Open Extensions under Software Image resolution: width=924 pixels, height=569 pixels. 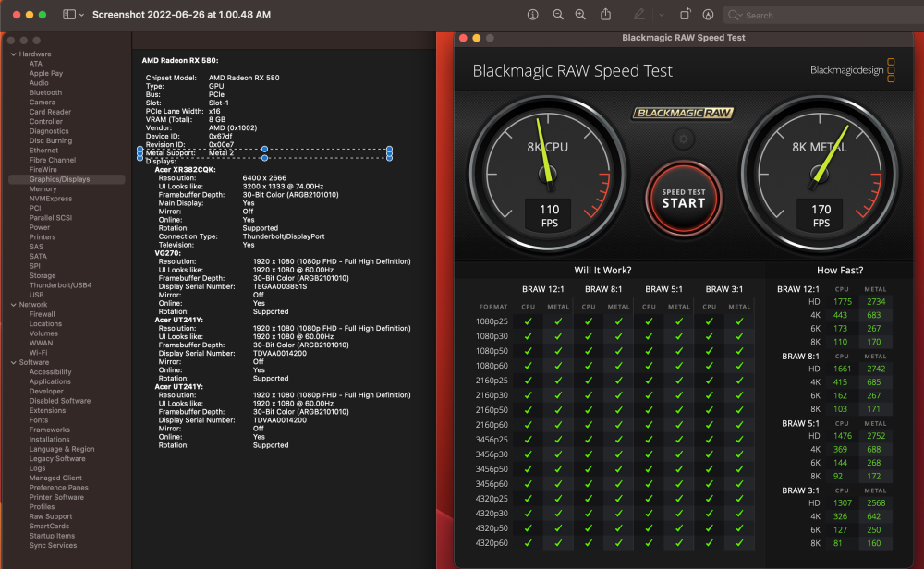pos(48,410)
